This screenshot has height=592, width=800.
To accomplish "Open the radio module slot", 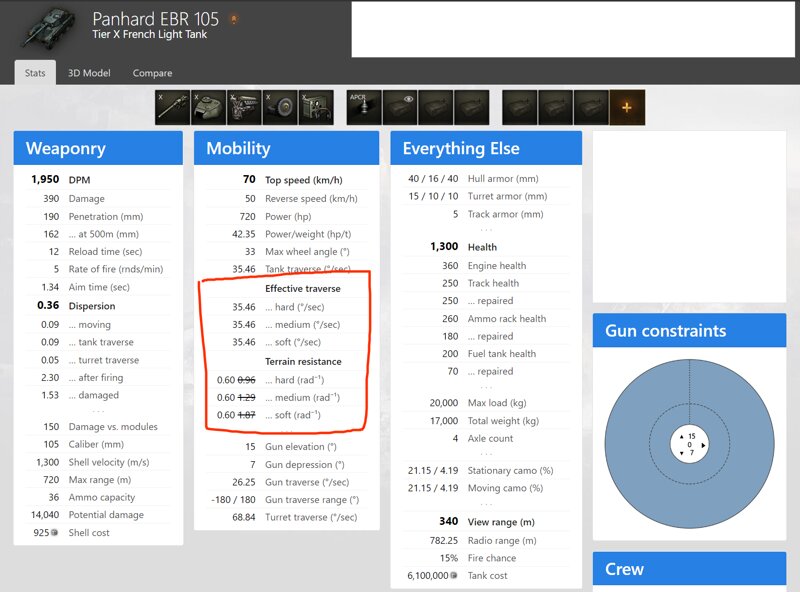I will [316, 107].
